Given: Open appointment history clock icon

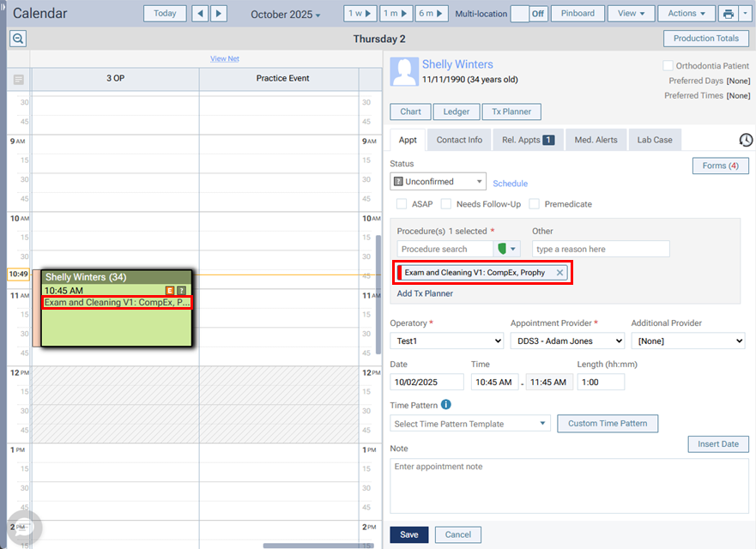Looking at the screenshot, I should (746, 140).
